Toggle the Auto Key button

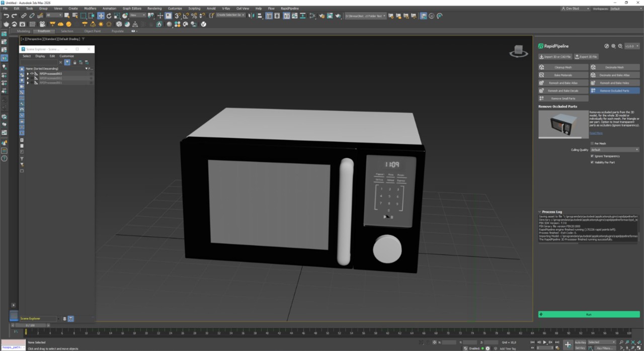(580, 342)
